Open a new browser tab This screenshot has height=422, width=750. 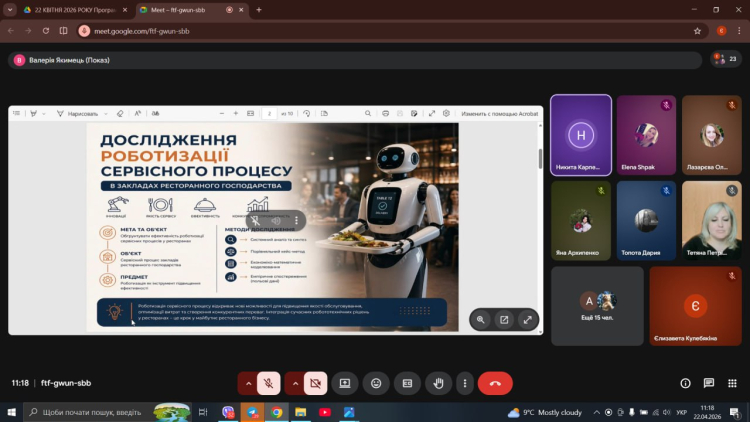[259, 9]
